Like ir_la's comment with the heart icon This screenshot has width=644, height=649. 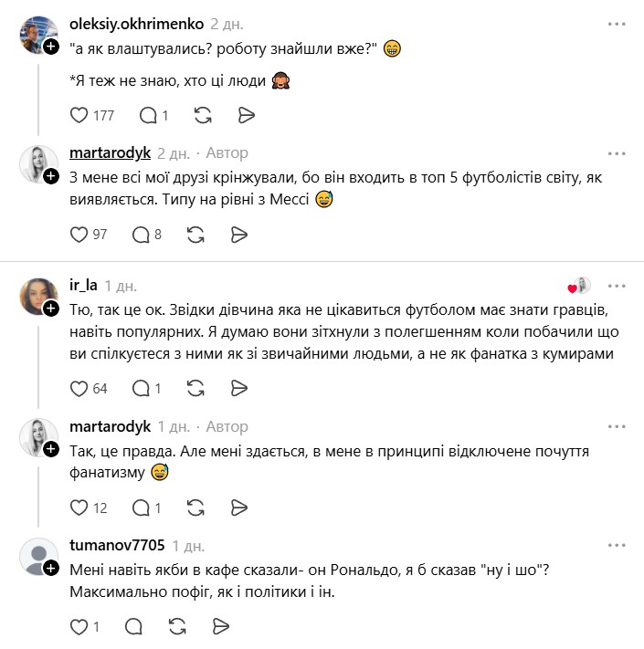click(x=79, y=388)
